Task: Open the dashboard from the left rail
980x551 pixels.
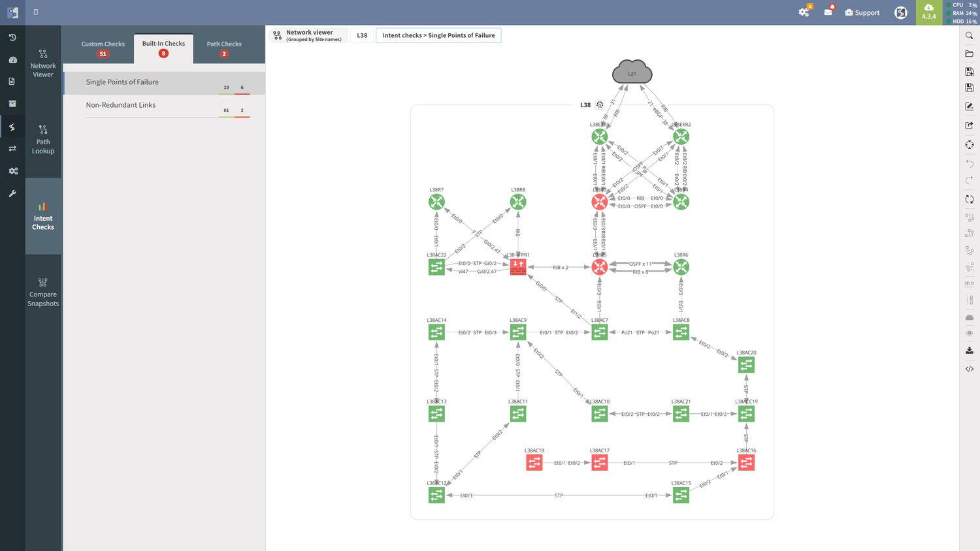Action: pos(12,59)
